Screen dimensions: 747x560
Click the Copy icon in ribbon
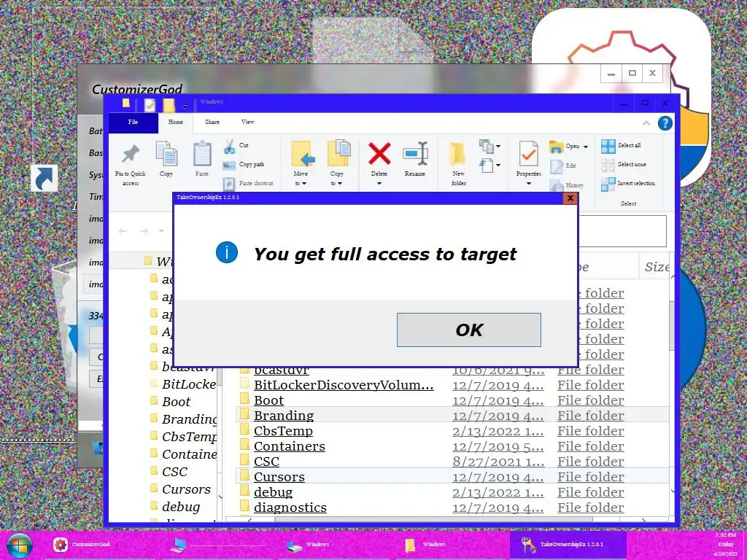pyautogui.click(x=166, y=154)
